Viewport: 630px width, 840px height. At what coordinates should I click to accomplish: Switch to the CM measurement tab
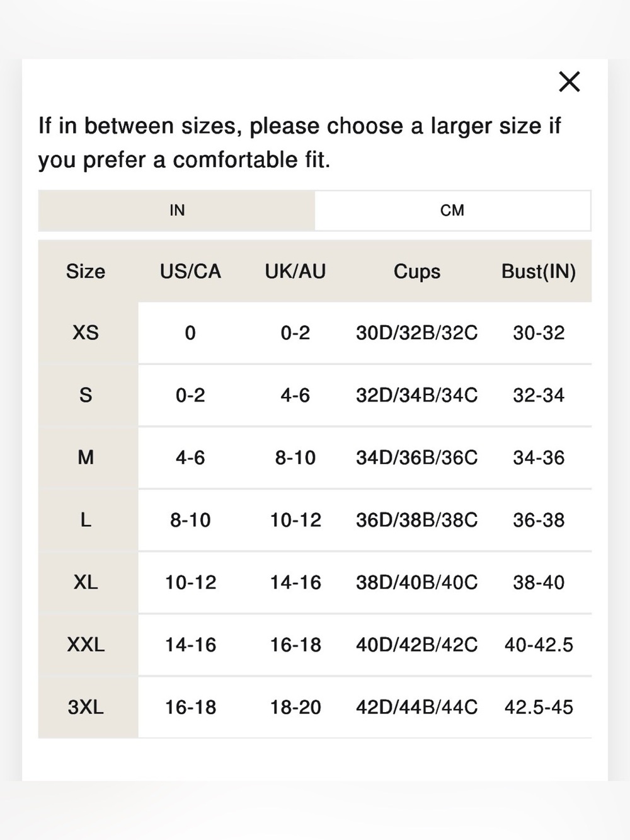[x=452, y=210]
